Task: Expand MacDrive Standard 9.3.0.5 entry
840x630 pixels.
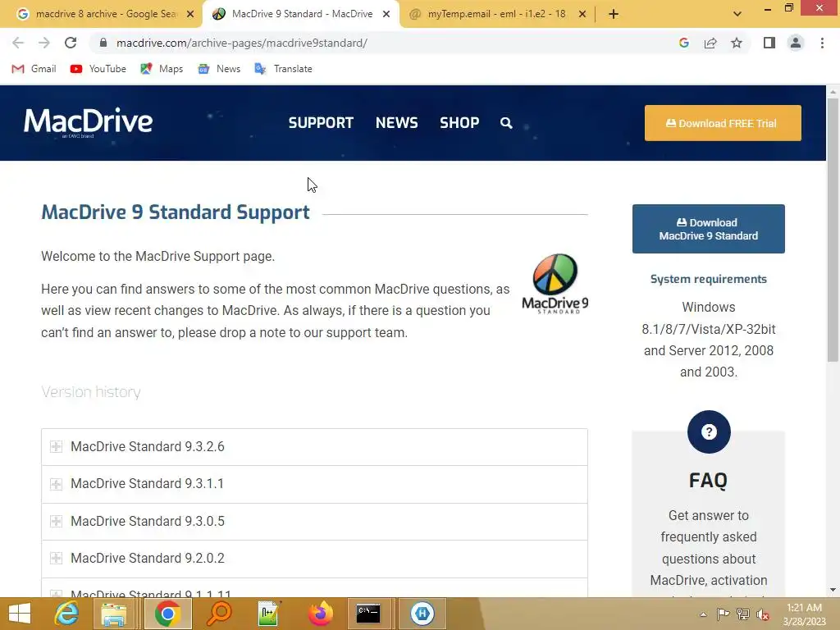Action: click(x=314, y=521)
